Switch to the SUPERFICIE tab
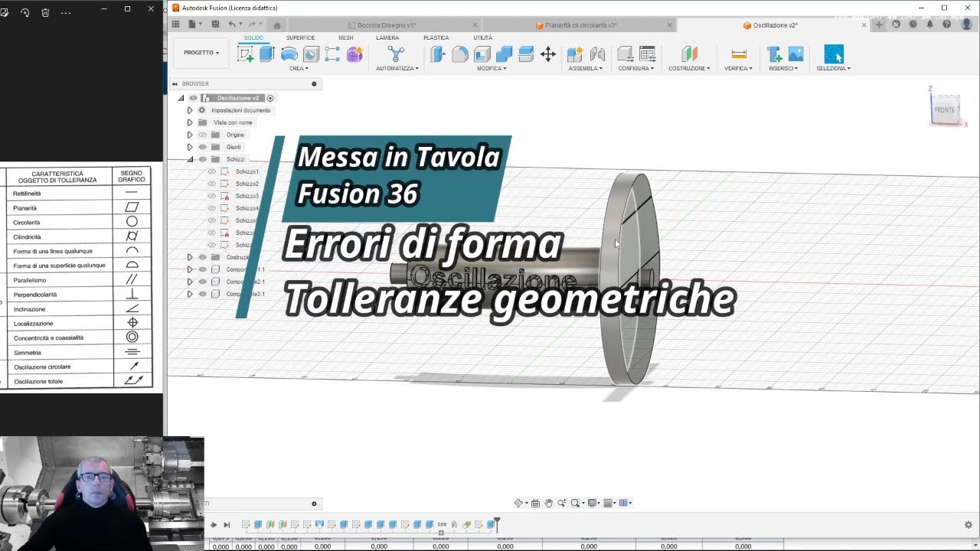 pyautogui.click(x=300, y=37)
